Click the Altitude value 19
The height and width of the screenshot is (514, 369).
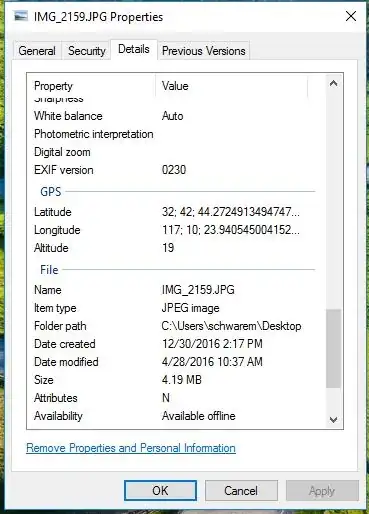(168, 248)
